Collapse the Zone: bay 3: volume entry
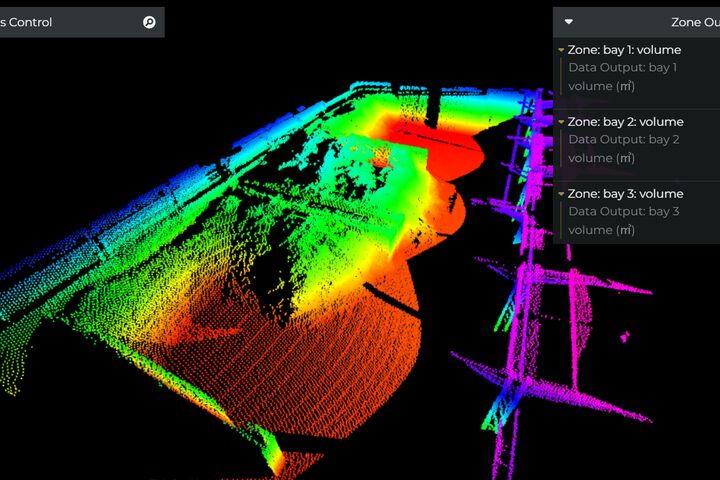This screenshot has height=480, width=720. pyautogui.click(x=561, y=194)
